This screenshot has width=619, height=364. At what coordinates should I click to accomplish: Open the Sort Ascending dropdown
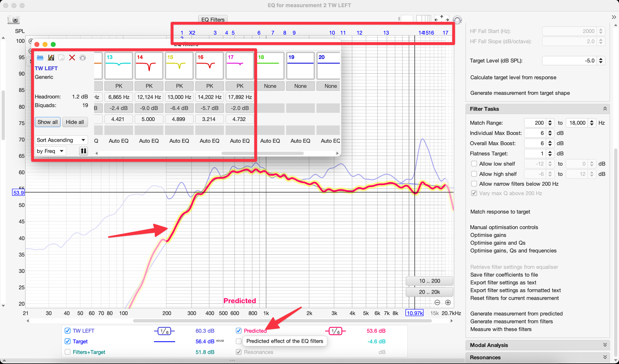(61, 140)
